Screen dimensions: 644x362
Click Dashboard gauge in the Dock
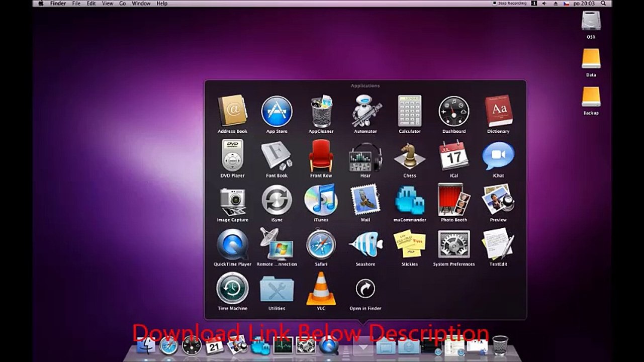192,345
